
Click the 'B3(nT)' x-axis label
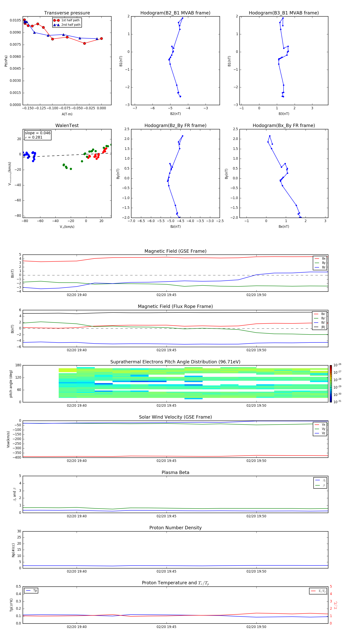tap(284, 114)
